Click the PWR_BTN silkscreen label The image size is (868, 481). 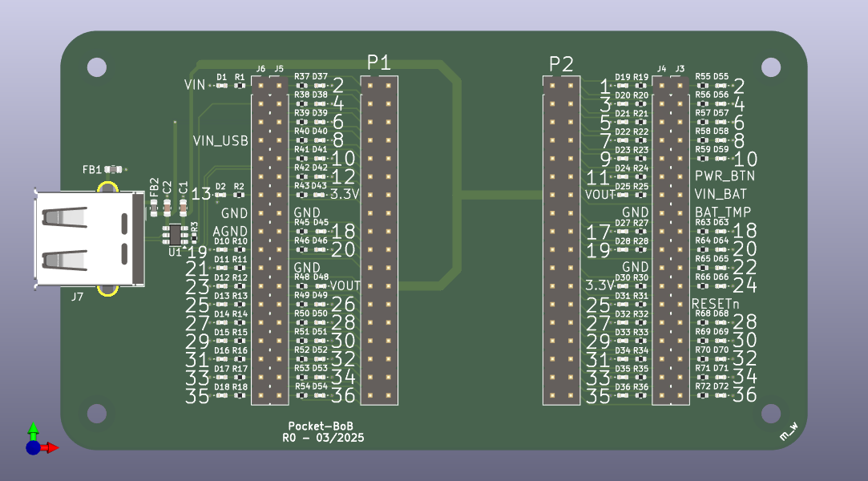[x=725, y=176]
